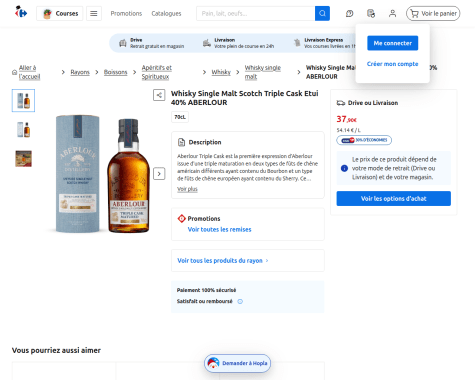Open Boissons breadcrumb
Screen dimensions: 475x380
pyautogui.click(x=115, y=72)
